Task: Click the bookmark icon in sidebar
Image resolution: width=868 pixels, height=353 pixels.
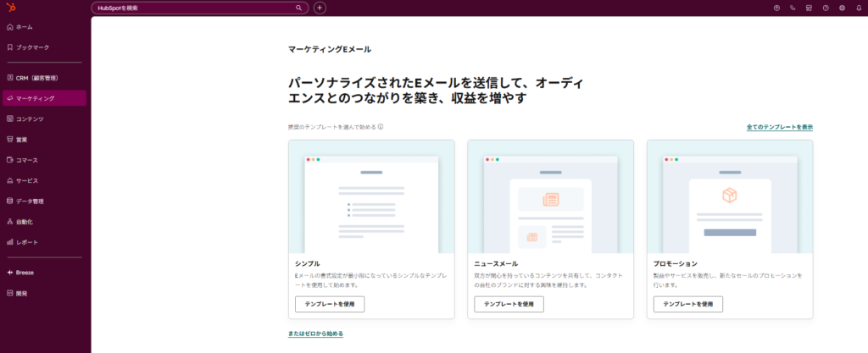Action: click(x=10, y=47)
